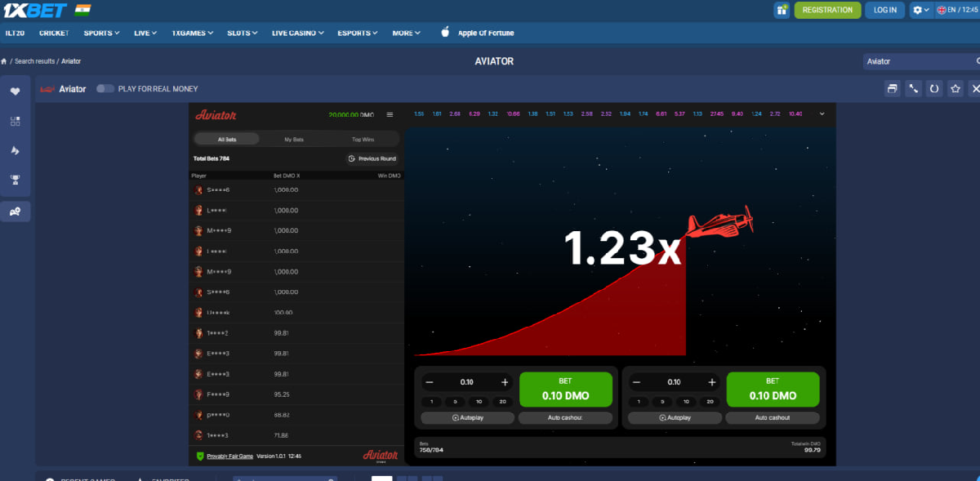Enable Autoplay in left bet panel
The width and height of the screenshot is (980, 481).
tap(467, 417)
